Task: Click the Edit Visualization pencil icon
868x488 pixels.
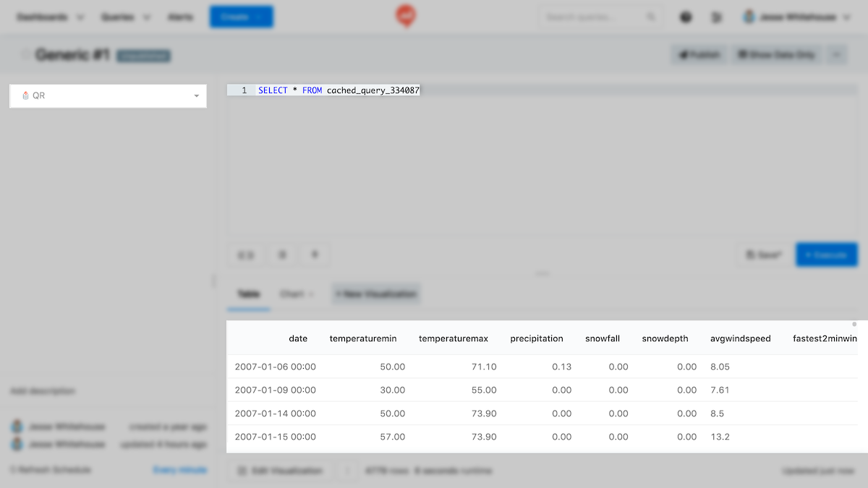Action: (241, 470)
